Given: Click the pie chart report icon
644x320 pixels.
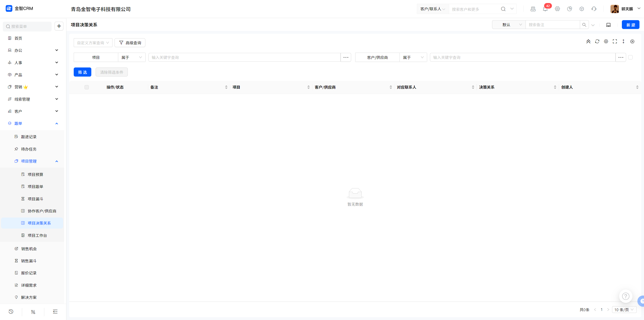Looking at the screenshot, I should [x=569, y=9].
